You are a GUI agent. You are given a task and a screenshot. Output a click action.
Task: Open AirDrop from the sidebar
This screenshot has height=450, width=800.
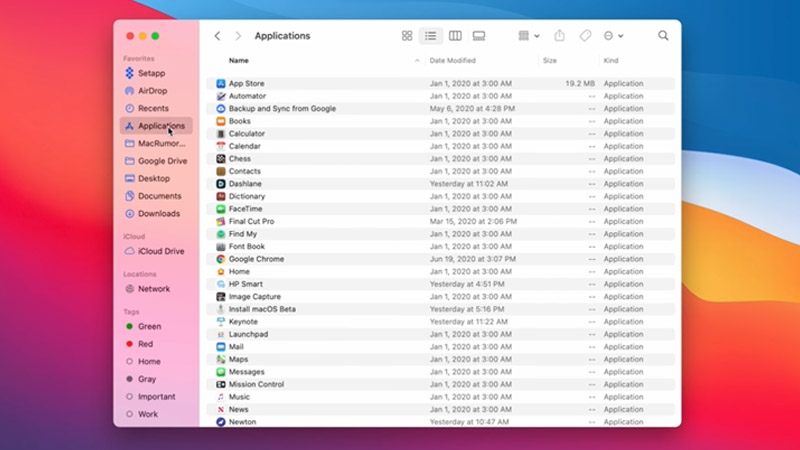click(x=152, y=90)
